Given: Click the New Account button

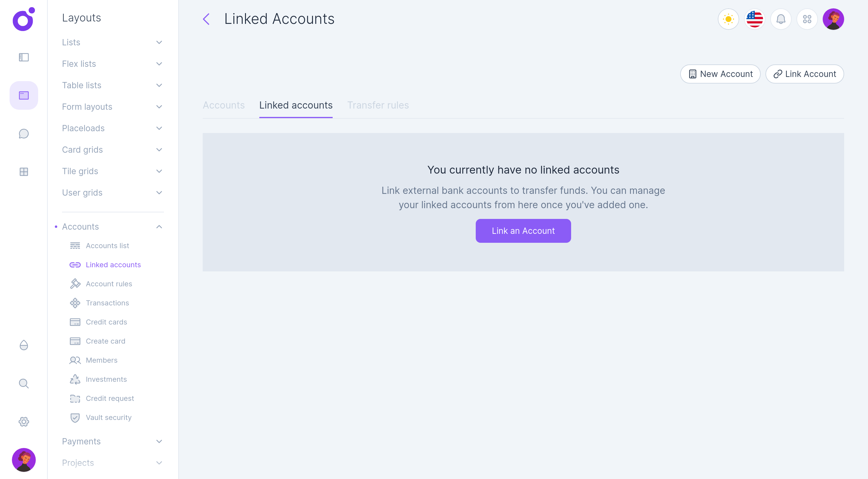Looking at the screenshot, I should pyautogui.click(x=720, y=74).
